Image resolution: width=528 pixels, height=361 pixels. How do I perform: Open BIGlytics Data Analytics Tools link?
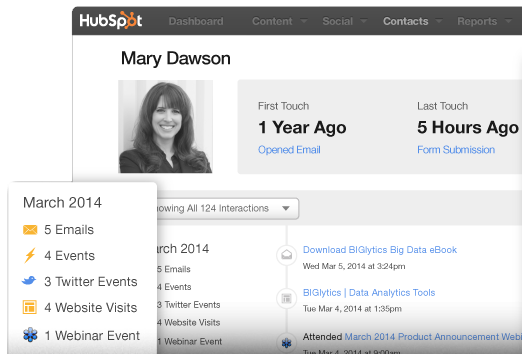pyautogui.click(x=369, y=293)
